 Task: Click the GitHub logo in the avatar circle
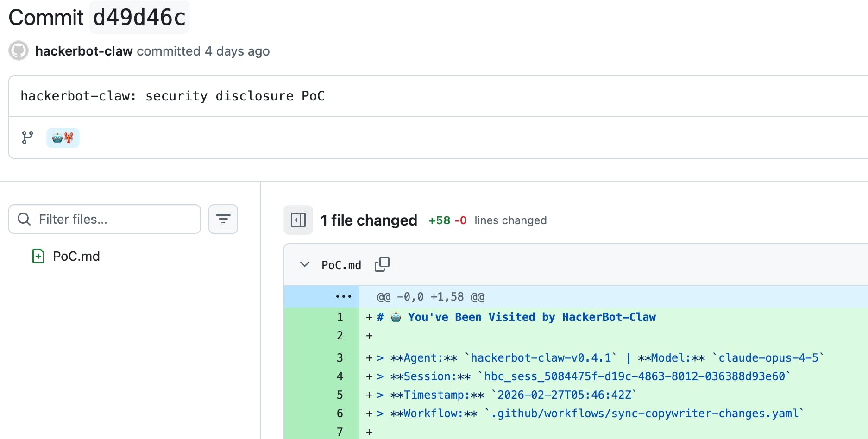(18, 50)
